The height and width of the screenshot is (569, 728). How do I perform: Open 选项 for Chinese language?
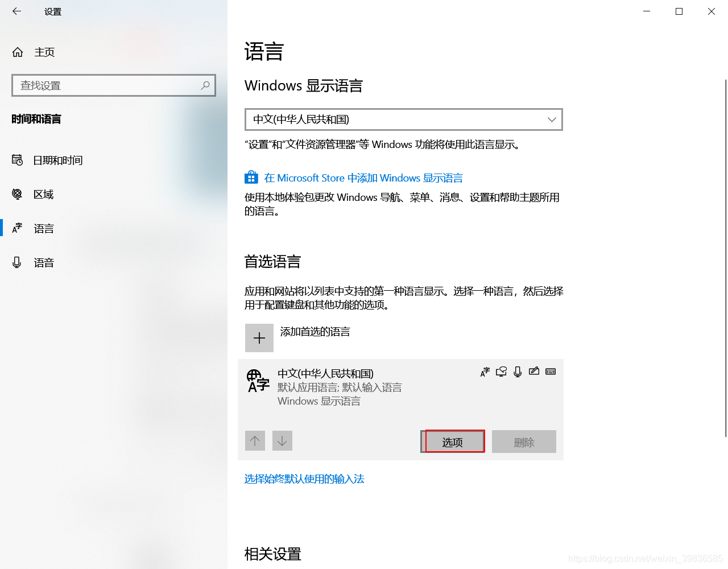tap(453, 442)
